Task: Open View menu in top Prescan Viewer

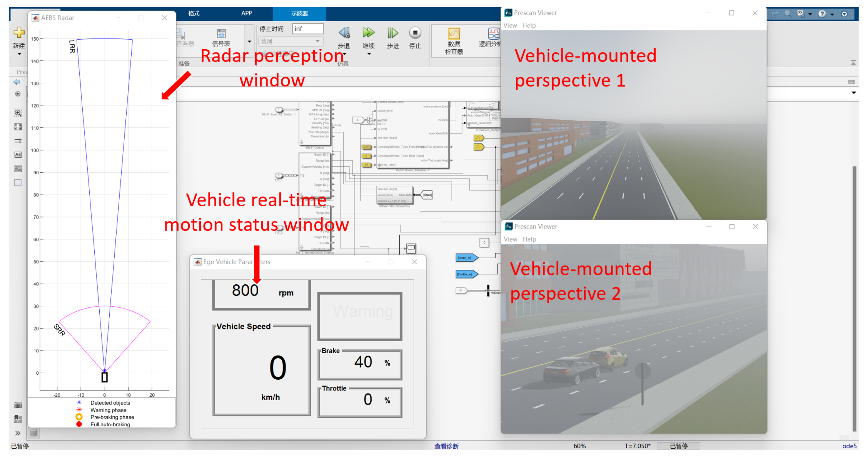Action: (510, 25)
